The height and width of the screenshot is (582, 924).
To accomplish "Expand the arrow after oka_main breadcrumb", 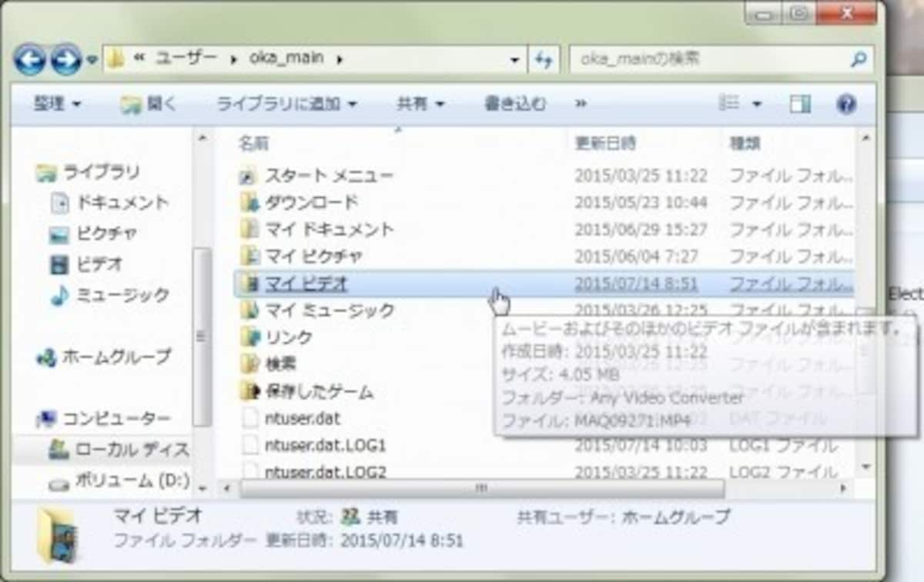I will click(340, 59).
